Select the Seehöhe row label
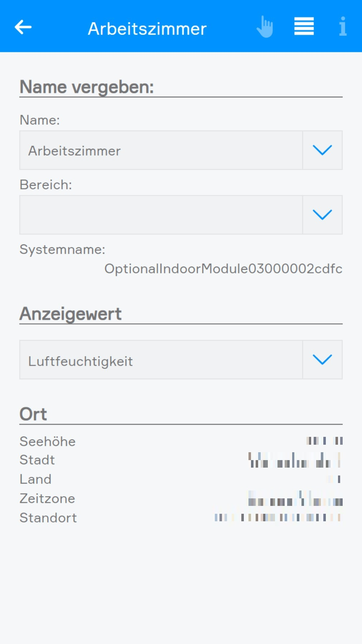The width and height of the screenshot is (362, 644). (x=48, y=441)
